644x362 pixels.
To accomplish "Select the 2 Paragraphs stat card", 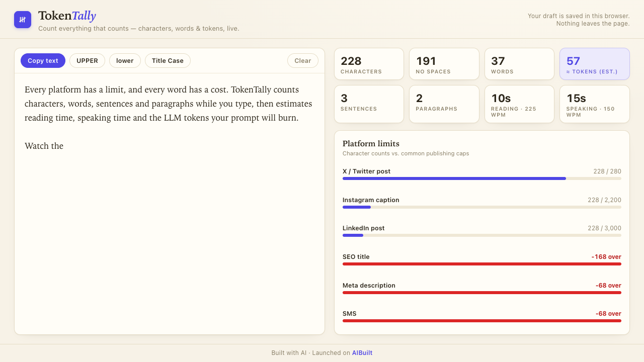I will tap(444, 104).
